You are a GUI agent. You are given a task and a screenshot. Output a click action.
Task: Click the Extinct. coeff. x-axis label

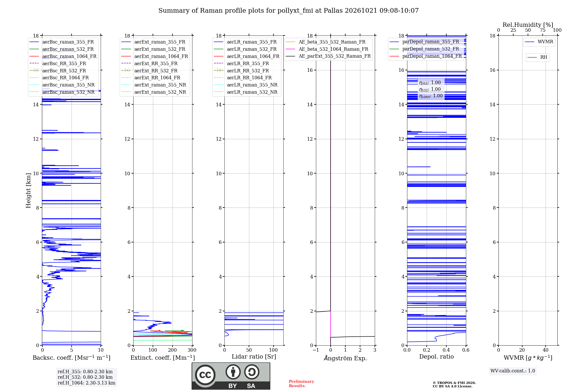(163, 358)
